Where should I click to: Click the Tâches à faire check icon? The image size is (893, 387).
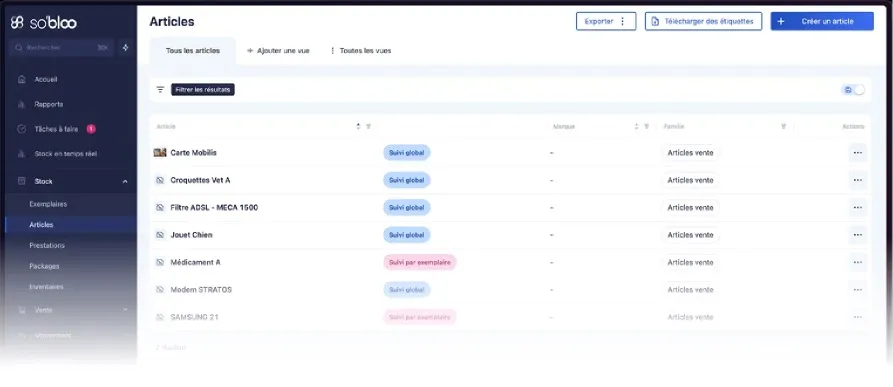pos(22,129)
